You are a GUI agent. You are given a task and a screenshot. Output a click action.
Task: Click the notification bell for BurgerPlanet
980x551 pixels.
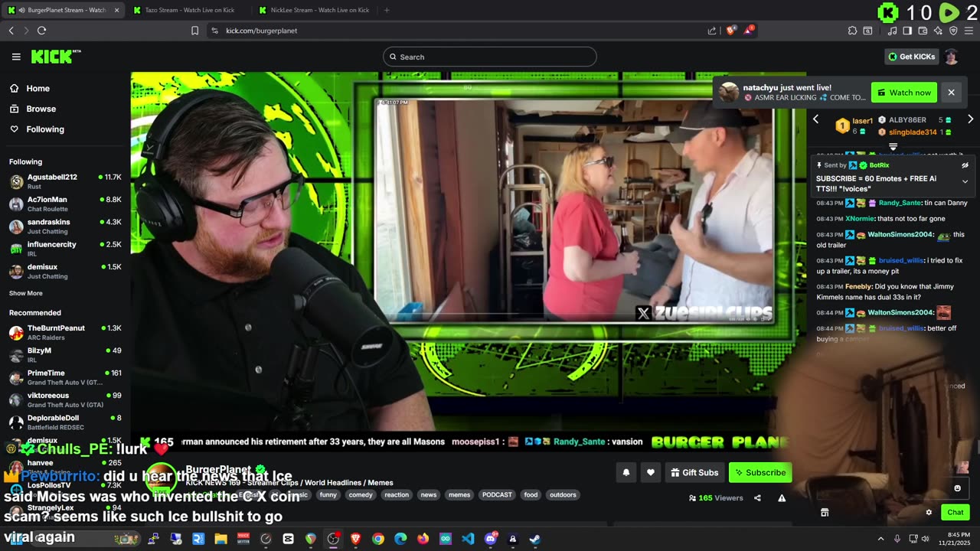[x=626, y=472]
